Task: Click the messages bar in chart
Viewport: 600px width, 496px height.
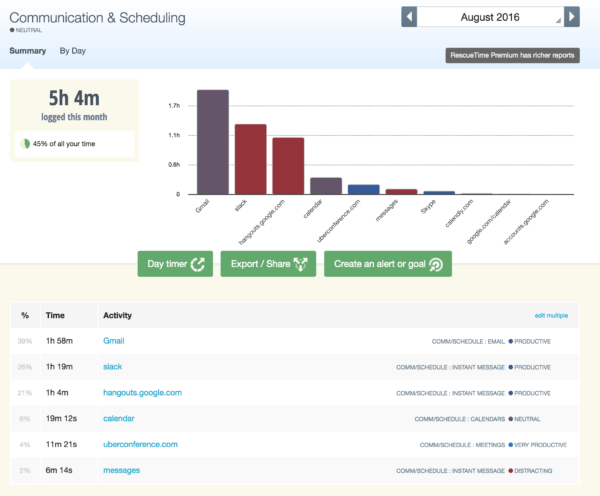Action: click(x=401, y=192)
